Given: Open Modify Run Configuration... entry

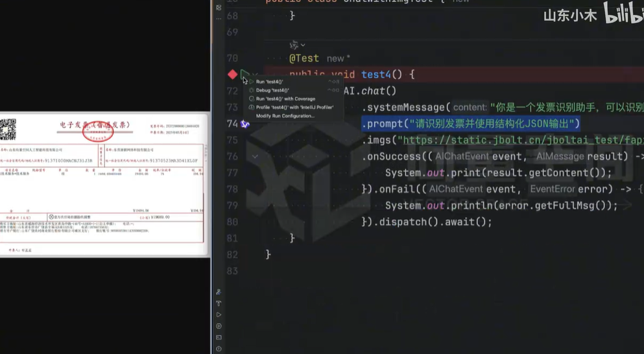Looking at the screenshot, I should [x=293, y=116].
